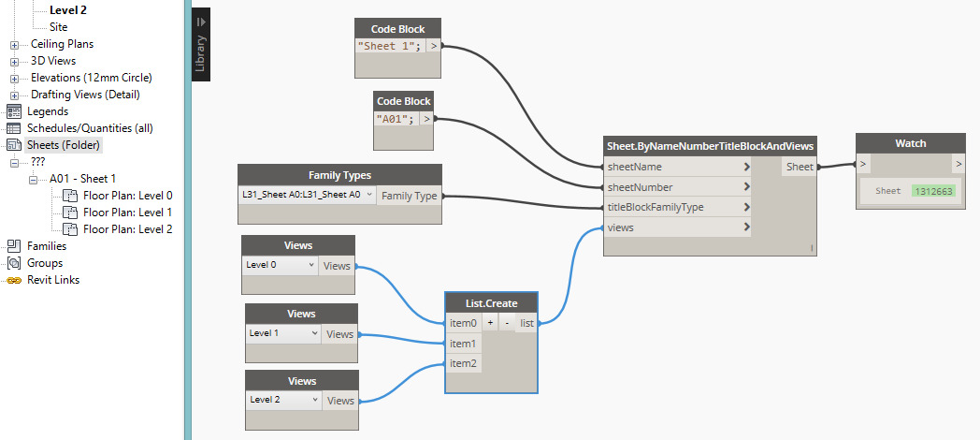The image size is (980, 440).
Task: Click the Family Types node title
Action: pyautogui.click(x=340, y=175)
